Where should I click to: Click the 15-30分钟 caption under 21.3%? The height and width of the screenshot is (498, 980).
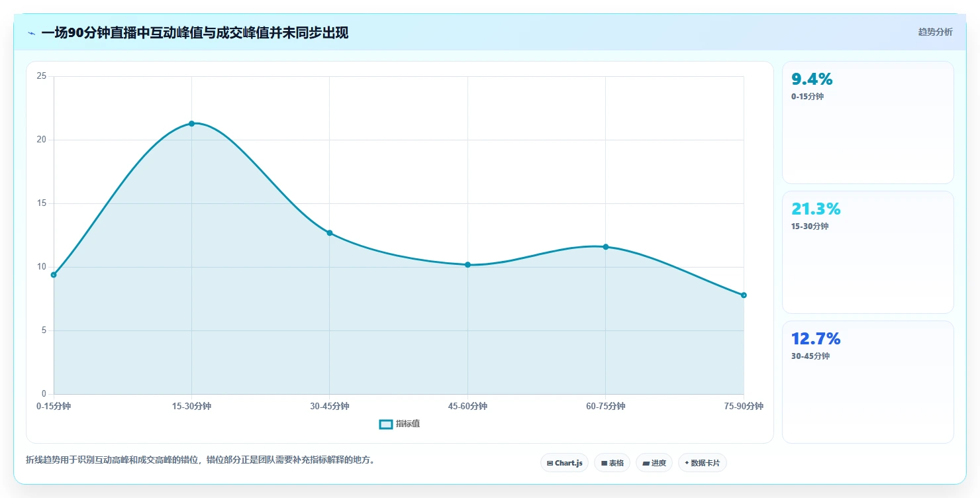(810, 226)
